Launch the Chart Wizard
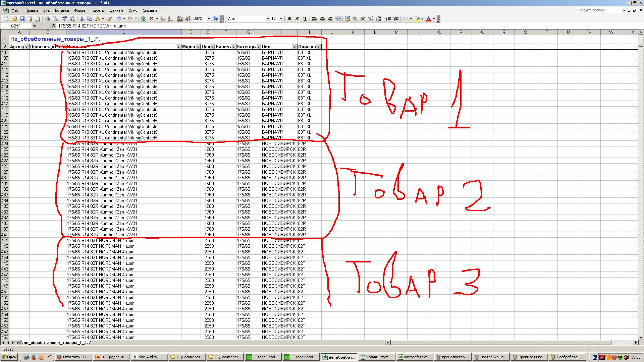 (x=180, y=19)
